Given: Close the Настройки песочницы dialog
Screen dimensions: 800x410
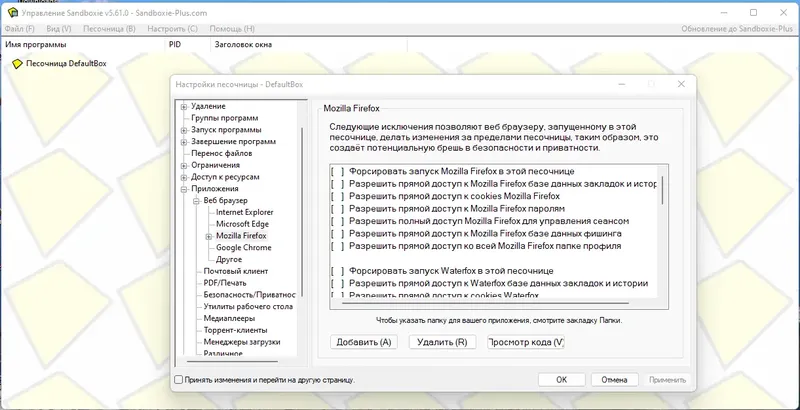Looking at the screenshot, I should [681, 84].
